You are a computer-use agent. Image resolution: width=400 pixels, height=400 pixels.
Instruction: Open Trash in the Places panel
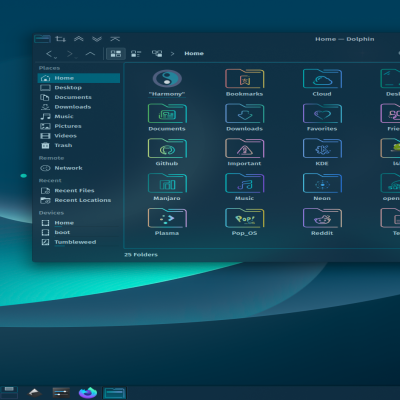pos(79,145)
